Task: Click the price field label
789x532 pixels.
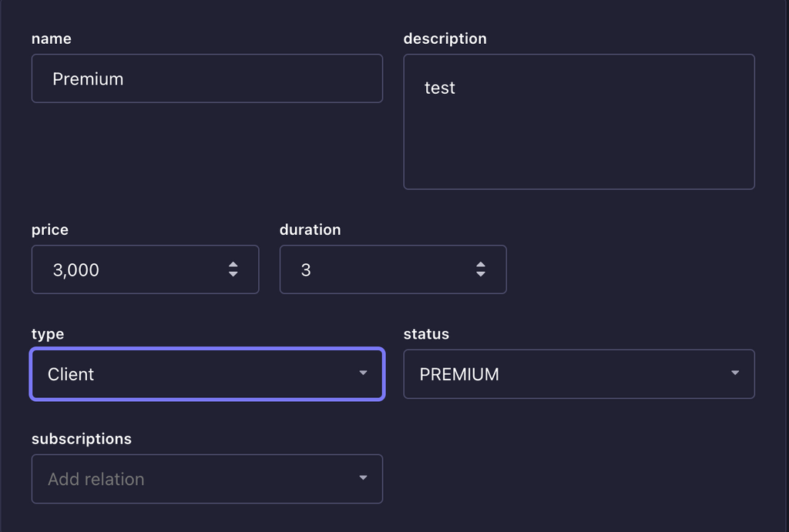Action: click(50, 229)
